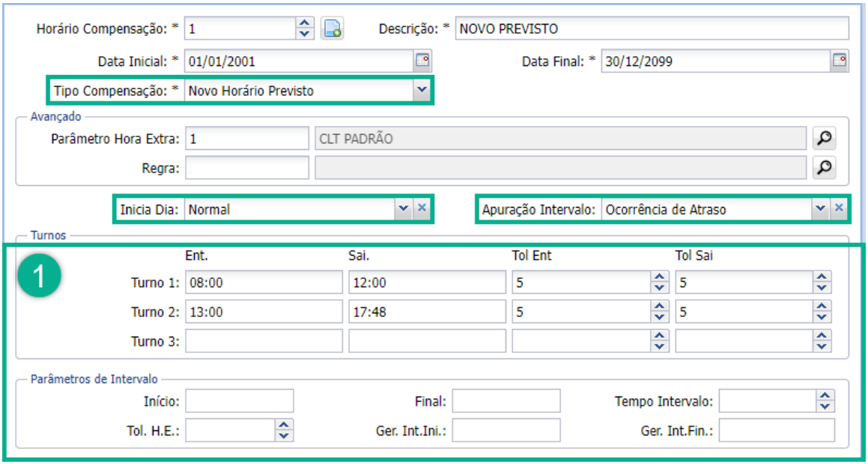Image resolution: width=868 pixels, height=464 pixels.
Task: Click the Ger. Int.Ini. input field
Action: tap(506, 430)
